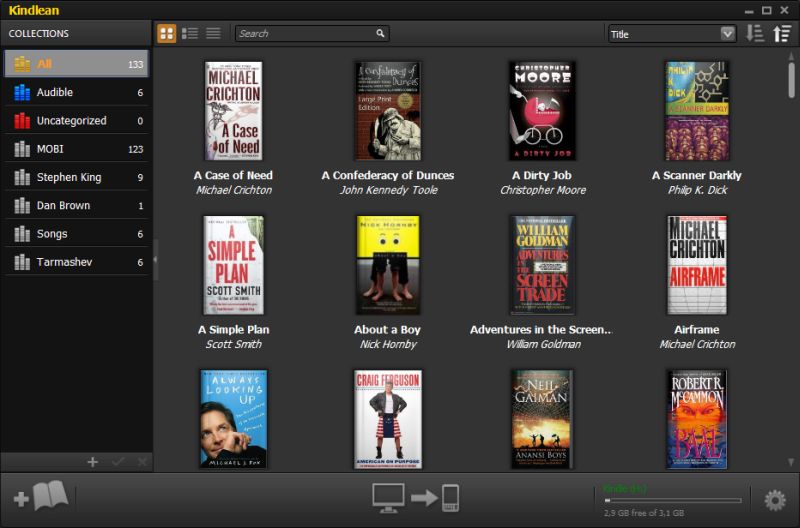Switch to compact lines view
The height and width of the screenshot is (528, 800).
tap(213, 34)
